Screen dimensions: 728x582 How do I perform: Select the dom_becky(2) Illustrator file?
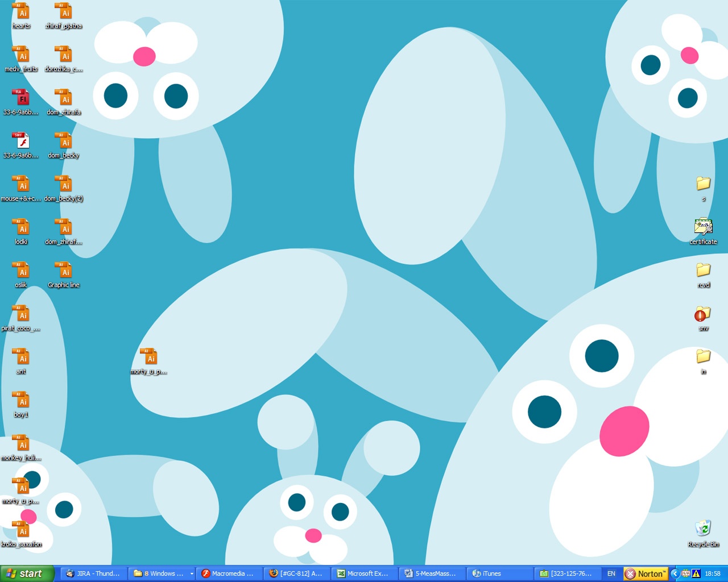64,185
